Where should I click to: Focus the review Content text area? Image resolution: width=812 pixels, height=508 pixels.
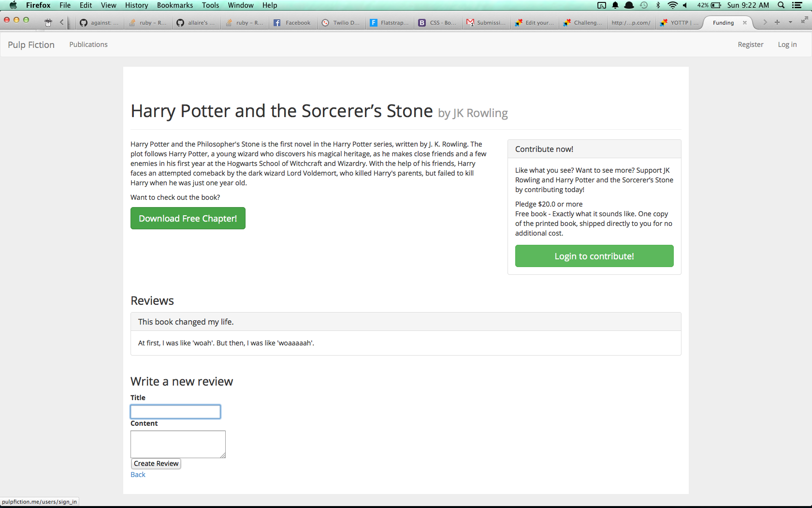tap(178, 444)
